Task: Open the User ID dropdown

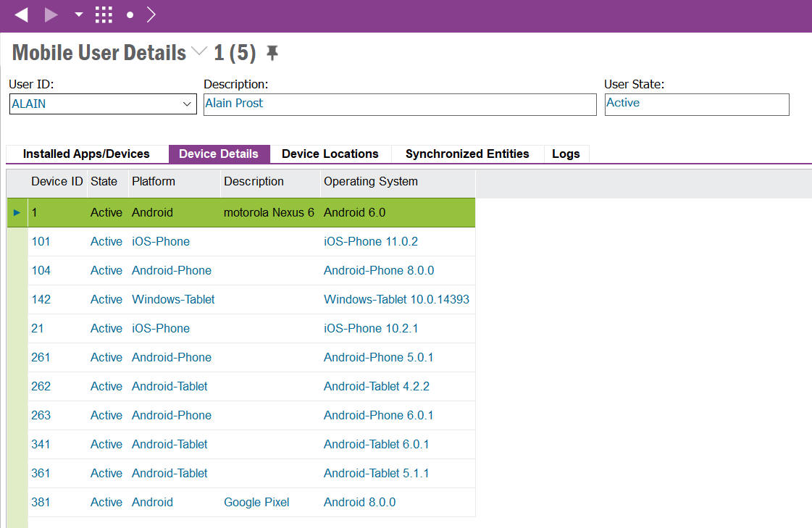Action: point(186,104)
